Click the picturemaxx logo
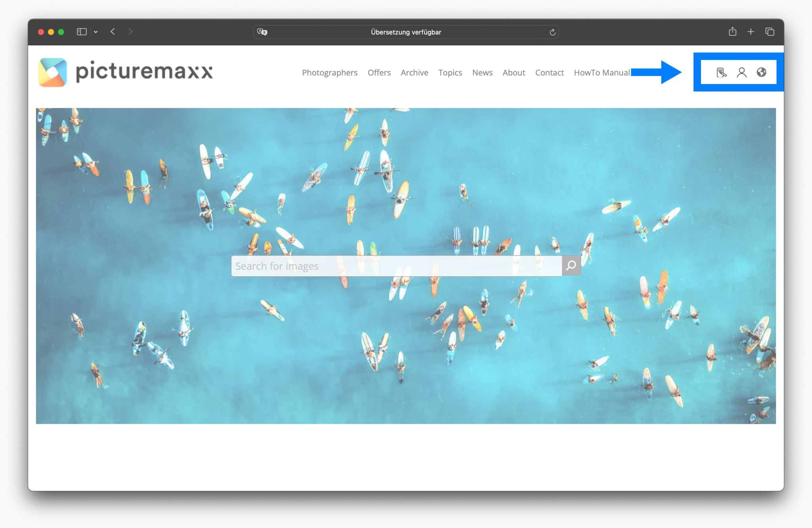The image size is (812, 528). 126,72
